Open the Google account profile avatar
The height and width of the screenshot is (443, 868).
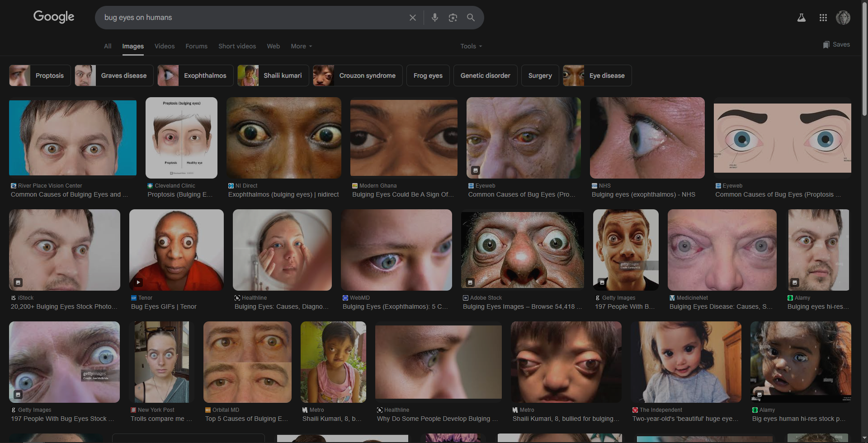[x=843, y=18]
